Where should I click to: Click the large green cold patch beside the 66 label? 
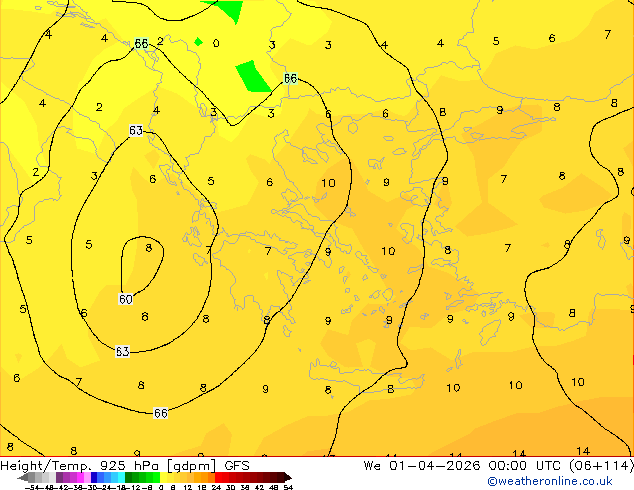(x=253, y=76)
